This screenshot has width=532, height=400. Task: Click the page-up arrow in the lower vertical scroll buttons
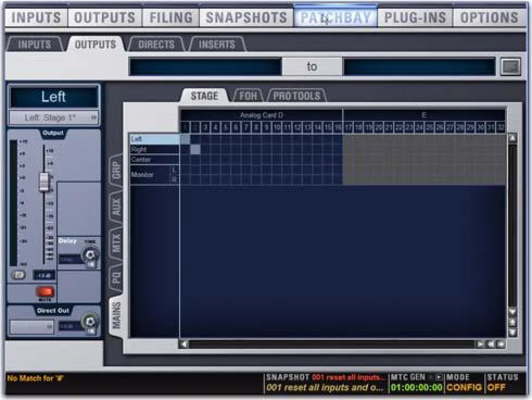[512, 322]
